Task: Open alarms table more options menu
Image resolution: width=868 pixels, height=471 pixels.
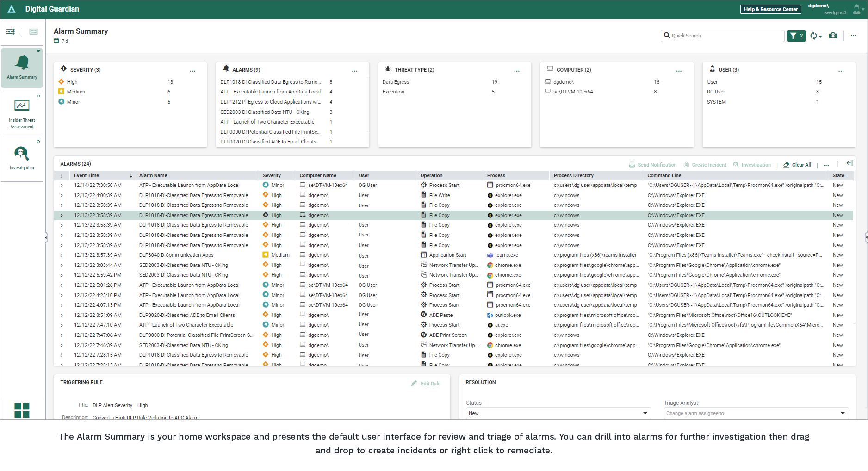Action: [826, 165]
